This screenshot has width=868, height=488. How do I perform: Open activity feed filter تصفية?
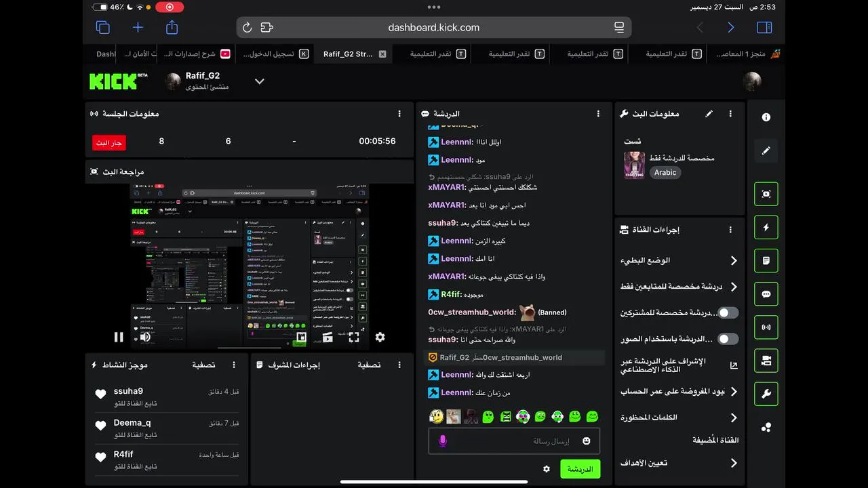tap(203, 365)
